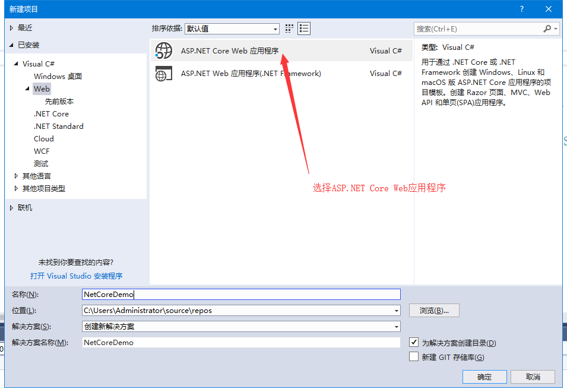Select Web category in tree
567x392 pixels.
[42, 89]
